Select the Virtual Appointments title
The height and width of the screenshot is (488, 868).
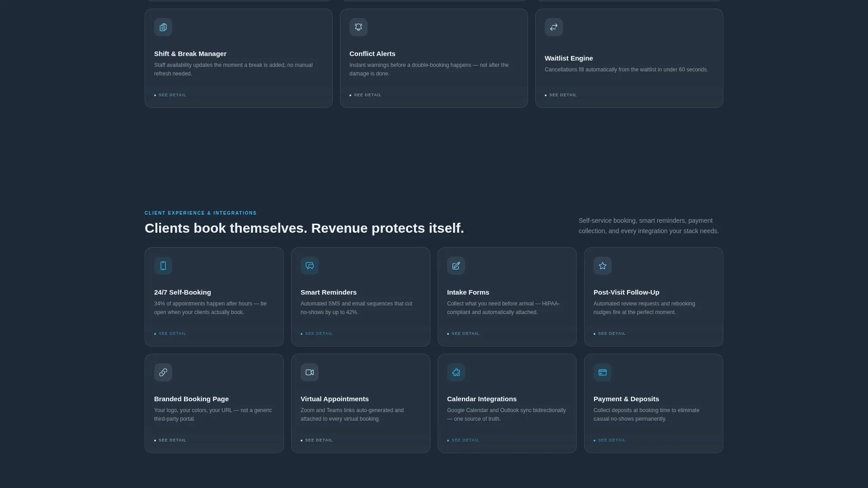[x=335, y=399]
